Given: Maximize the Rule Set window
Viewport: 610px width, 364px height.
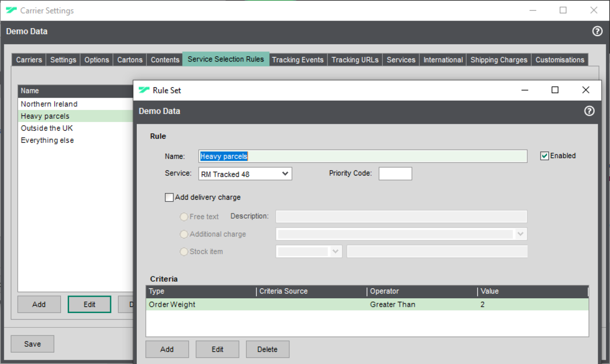Looking at the screenshot, I should click(x=555, y=90).
